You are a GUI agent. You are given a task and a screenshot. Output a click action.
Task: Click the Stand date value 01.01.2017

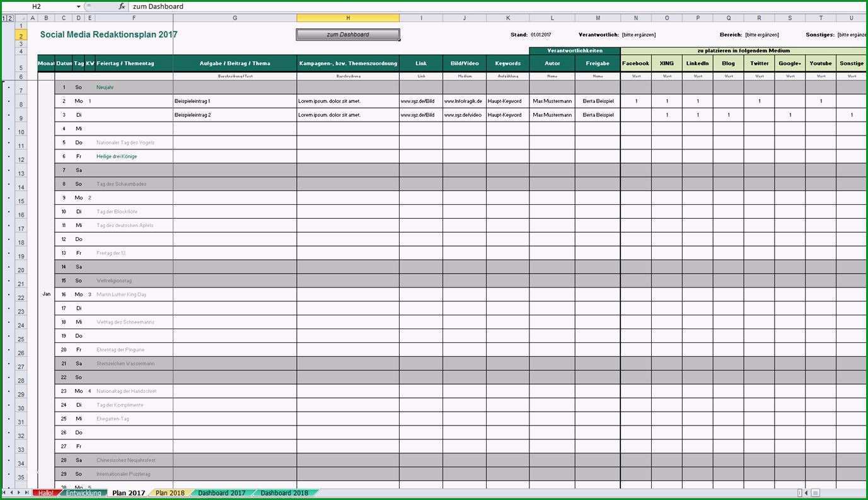point(541,35)
